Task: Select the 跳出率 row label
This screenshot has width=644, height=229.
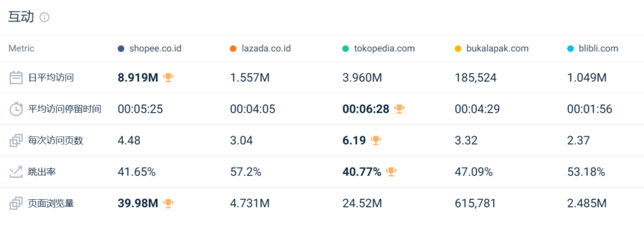Action: click(42, 172)
